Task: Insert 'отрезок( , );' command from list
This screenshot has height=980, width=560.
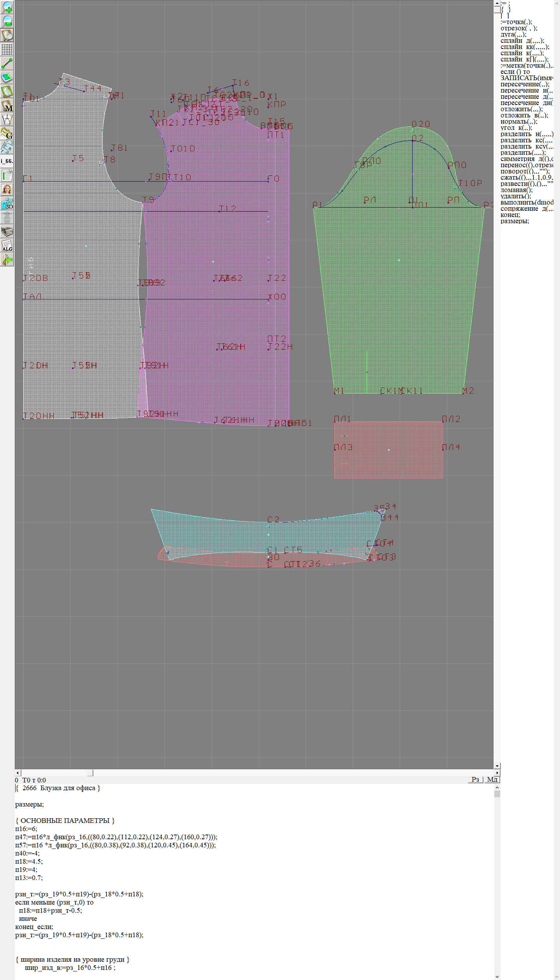Action: [x=519, y=28]
